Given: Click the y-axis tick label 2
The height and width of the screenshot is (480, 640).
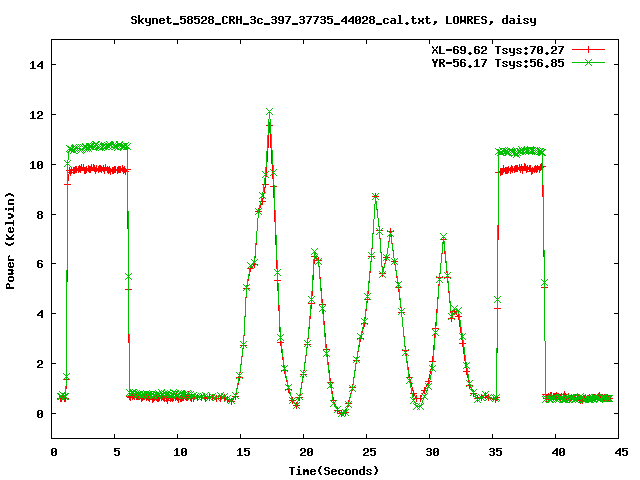Looking at the screenshot, I should [40, 364].
